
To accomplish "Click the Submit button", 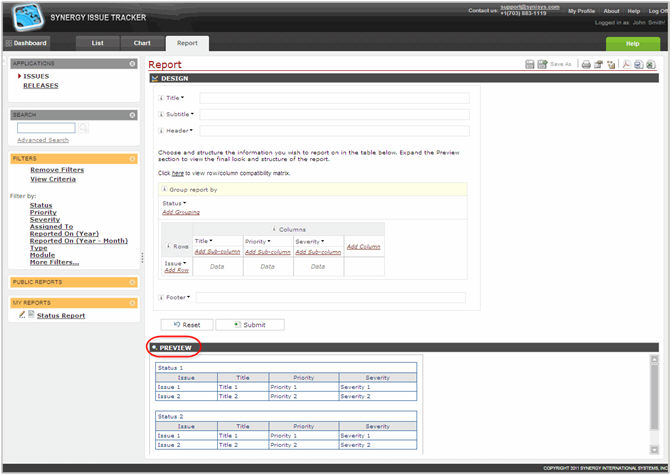I will point(249,325).
